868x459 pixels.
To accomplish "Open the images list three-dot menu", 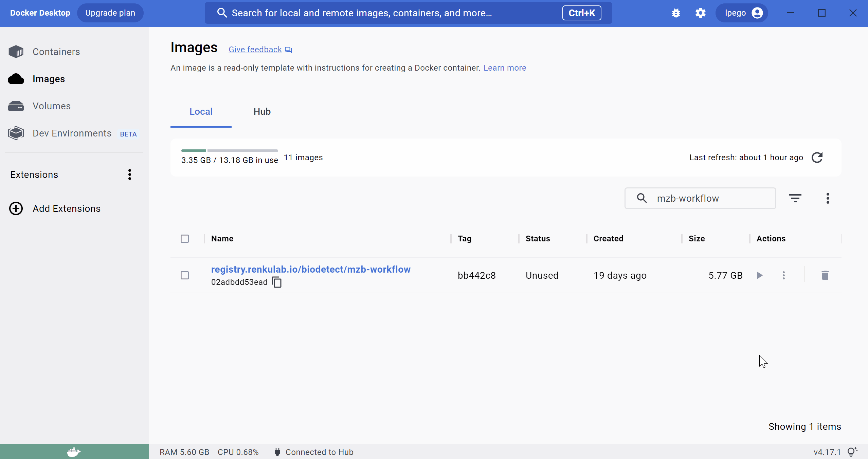I will click(828, 198).
